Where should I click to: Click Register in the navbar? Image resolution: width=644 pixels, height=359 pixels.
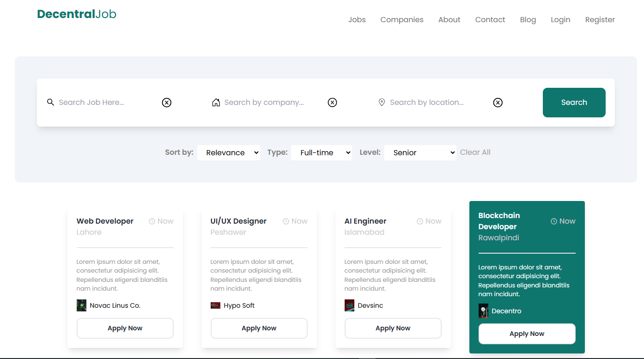pyautogui.click(x=600, y=20)
